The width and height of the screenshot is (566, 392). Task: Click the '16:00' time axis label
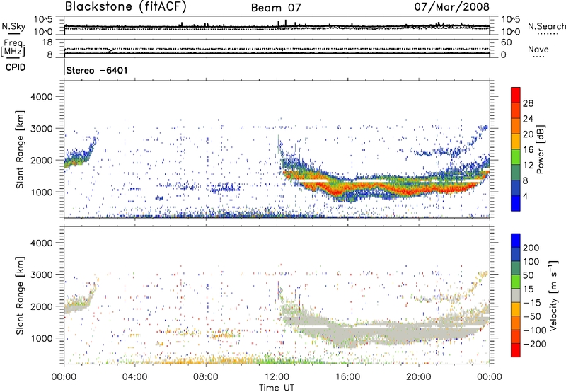pos(347,377)
